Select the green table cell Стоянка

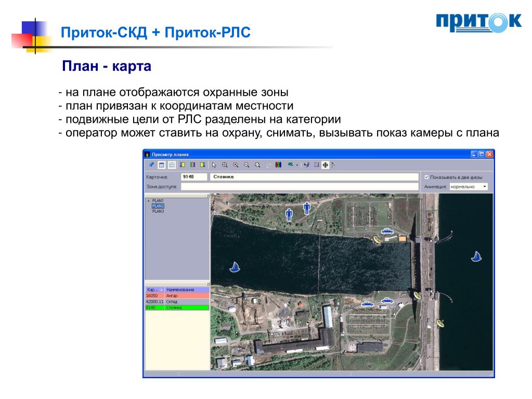pyautogui.click(x=187, y=308)
